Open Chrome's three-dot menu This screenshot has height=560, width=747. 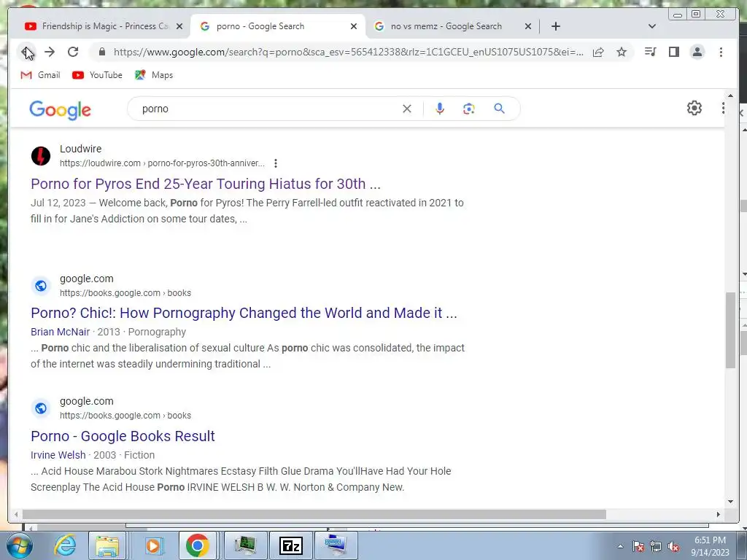721,52
